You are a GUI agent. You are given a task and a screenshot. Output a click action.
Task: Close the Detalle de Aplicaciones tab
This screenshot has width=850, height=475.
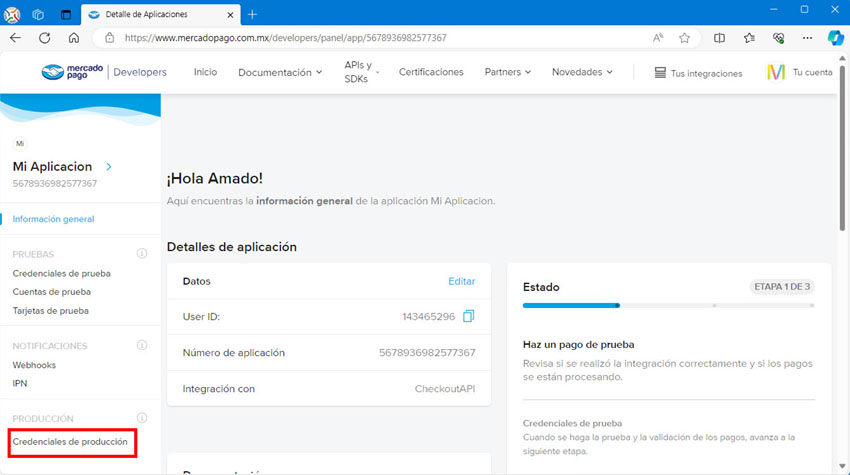tap(230, 15)
